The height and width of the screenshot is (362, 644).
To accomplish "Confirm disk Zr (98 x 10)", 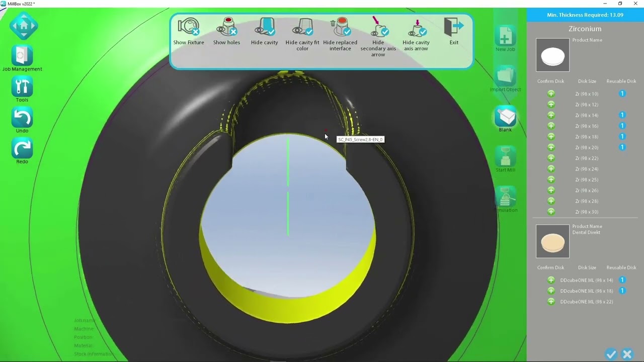I will pos(551,94).
